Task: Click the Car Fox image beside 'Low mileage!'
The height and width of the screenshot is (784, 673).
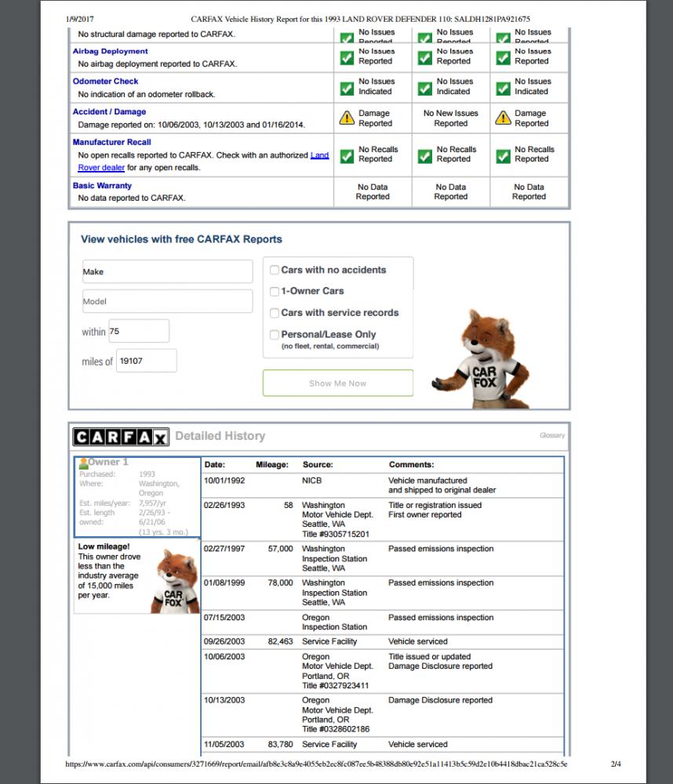Action: [x=176, y=582]
